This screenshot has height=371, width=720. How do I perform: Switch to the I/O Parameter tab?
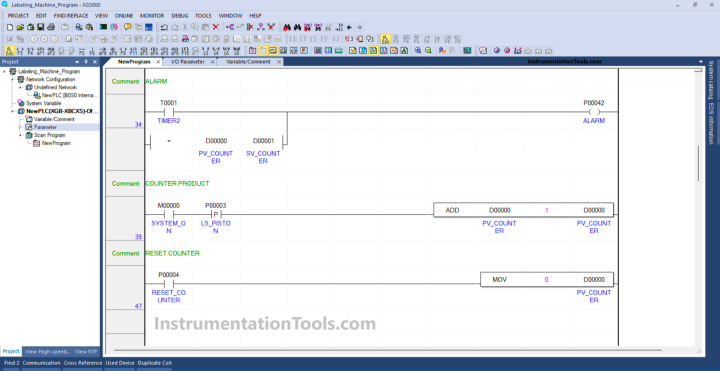coord(188,62)
